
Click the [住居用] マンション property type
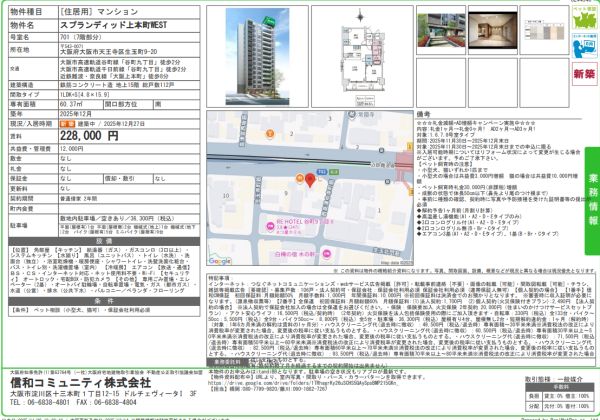(x=99, y=12)
